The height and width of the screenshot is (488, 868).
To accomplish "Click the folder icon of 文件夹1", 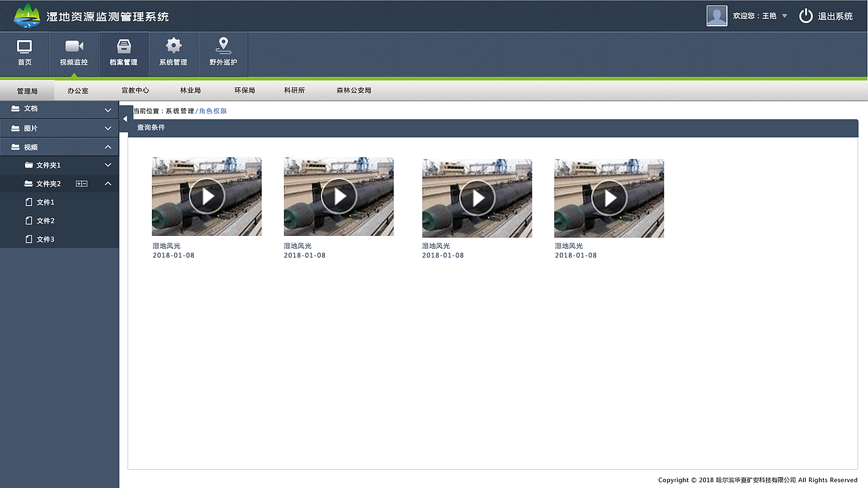I will pyautogui.click(x=28, y=165).
